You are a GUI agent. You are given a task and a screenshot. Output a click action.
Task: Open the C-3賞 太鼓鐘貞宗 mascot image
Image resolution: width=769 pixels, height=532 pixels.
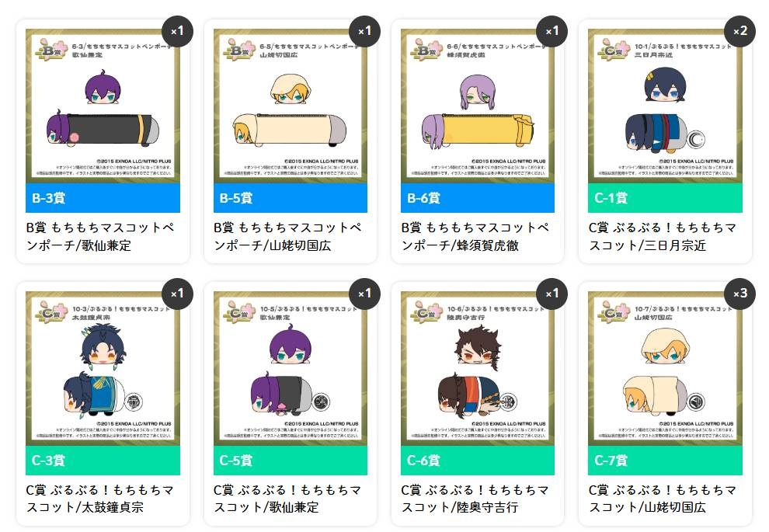tap(103, 368)
